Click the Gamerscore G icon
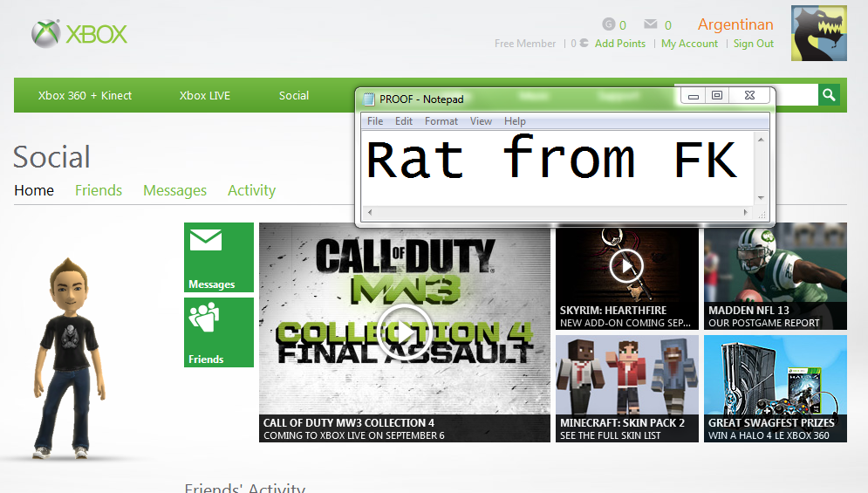Screen dimensions: 868x493 coord(608,24)
